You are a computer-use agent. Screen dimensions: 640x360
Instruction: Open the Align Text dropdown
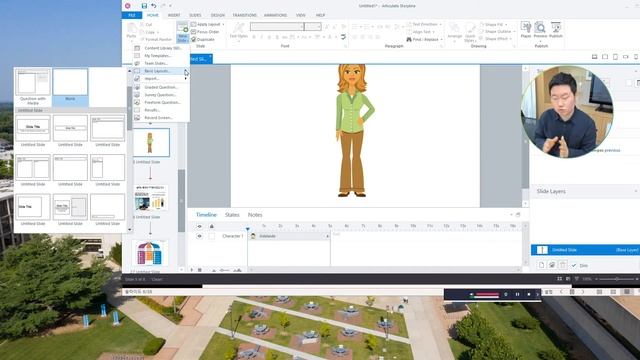[420, 32]
